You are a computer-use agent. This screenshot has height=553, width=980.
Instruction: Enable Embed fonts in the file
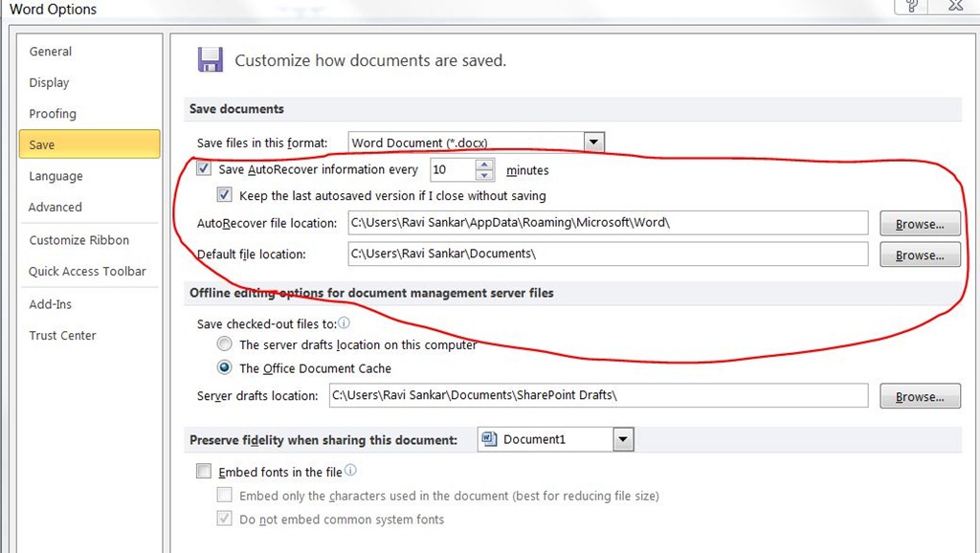[x=203, y=472]
